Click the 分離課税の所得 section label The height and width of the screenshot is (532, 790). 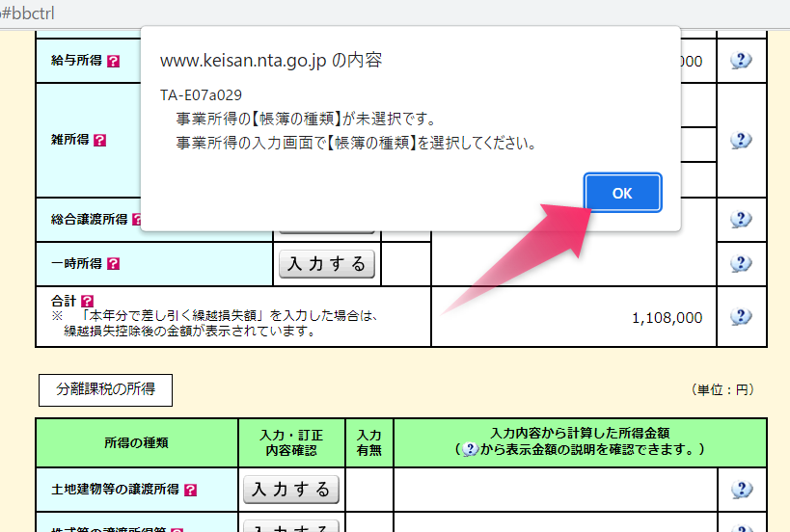pos(105,389)
